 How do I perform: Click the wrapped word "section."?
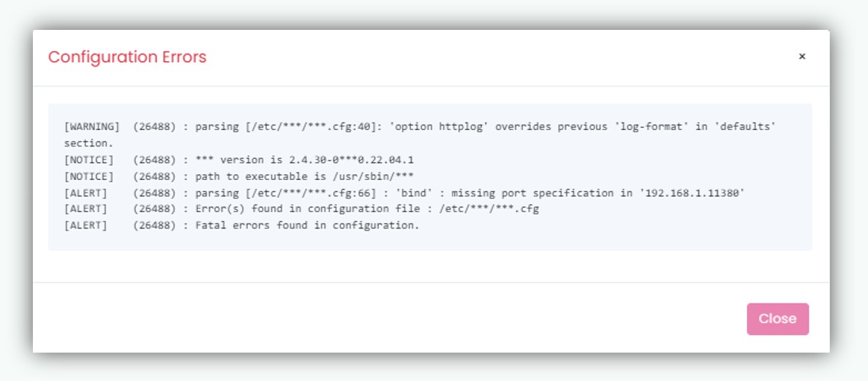(x=89, y=143)
